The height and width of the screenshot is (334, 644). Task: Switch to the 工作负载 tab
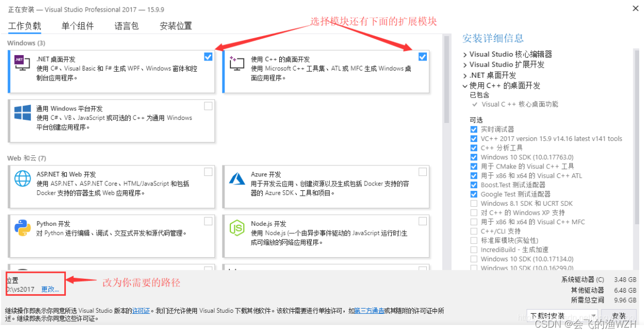(24, 26)
